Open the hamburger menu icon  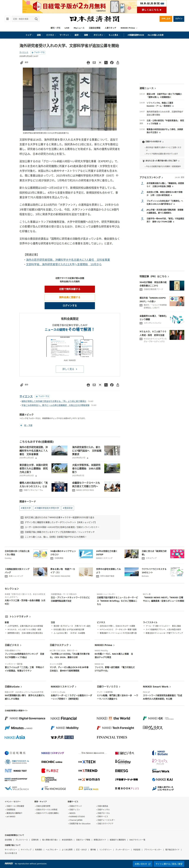pyautogui.click(x=7, y=19)
